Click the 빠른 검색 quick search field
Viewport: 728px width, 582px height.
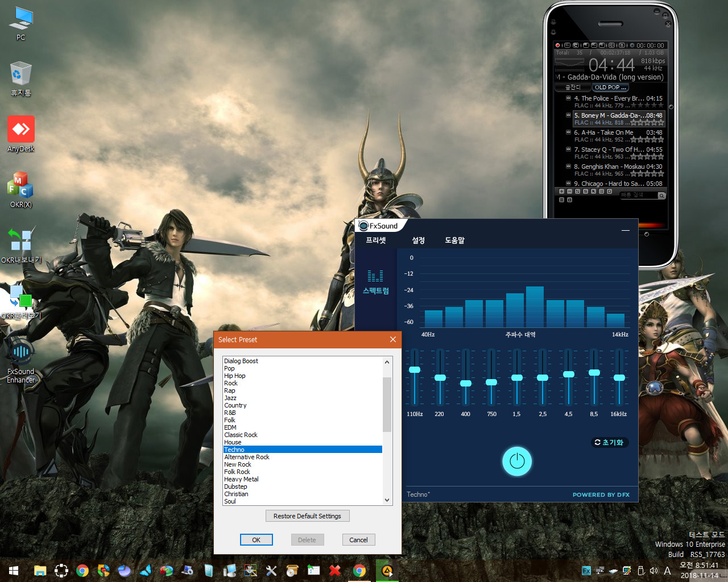pos(638,196)
